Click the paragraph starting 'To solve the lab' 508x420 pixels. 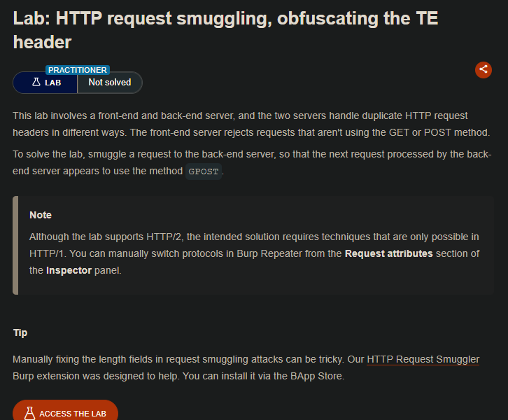pyautogui.click(x=252, y=162)
